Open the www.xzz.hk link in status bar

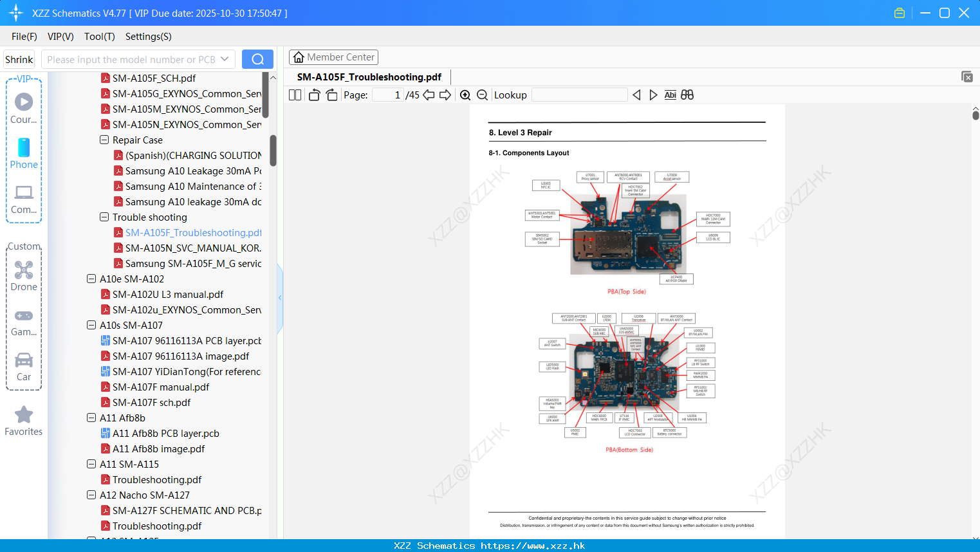click(533, 546)
